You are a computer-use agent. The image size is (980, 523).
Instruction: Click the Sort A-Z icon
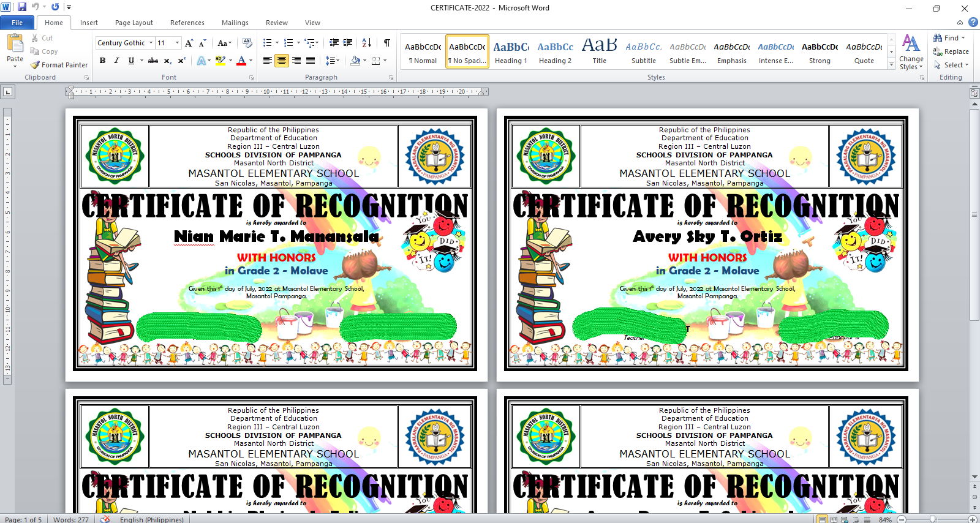tap(367, 43)
